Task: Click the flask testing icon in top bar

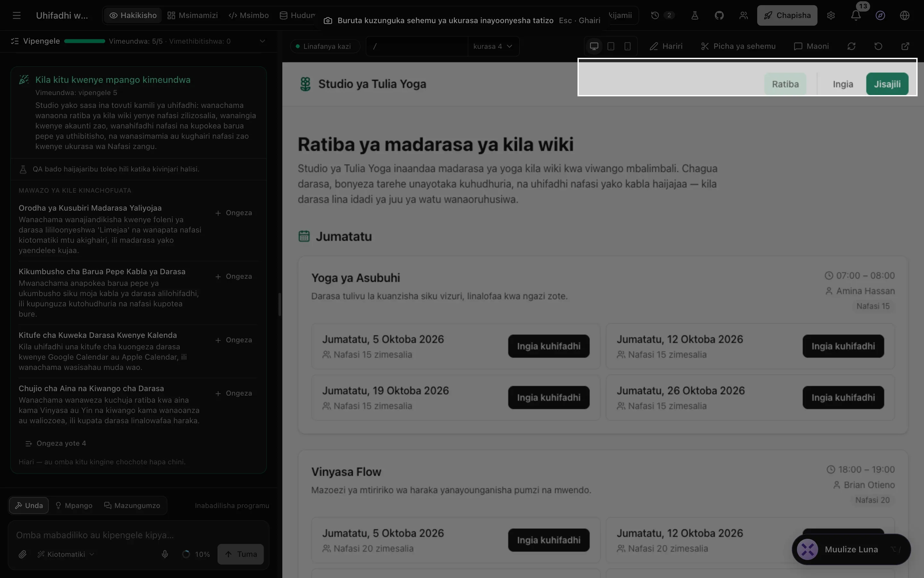Action: [695, 15]
